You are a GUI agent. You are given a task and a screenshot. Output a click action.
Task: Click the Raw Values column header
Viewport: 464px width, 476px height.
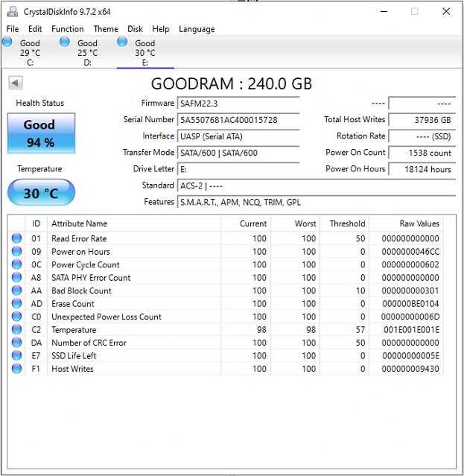pyautogui.click(x=406, y=223)
